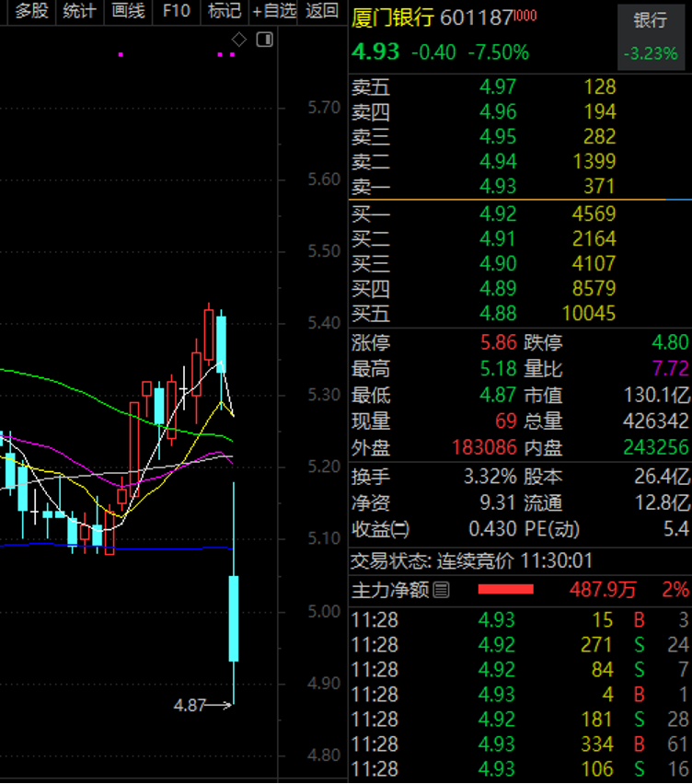Image resolution: width=692 pixels, height=784 pixels.
Task: Select tick row with volume 334
Action: [x=520, y=744]
